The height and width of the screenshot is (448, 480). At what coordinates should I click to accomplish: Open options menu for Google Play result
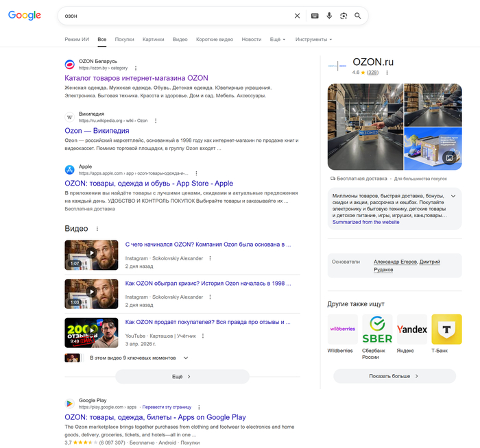tap(199, 408)
